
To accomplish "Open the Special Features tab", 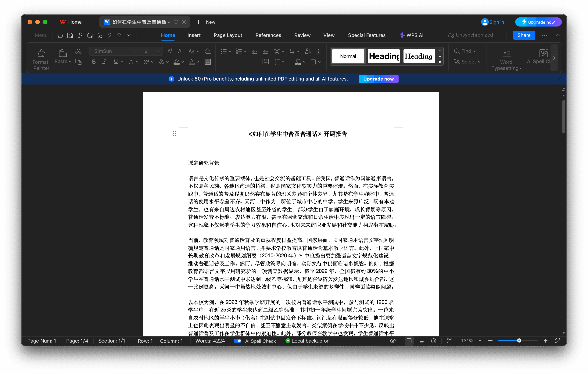I will point(367,35).
